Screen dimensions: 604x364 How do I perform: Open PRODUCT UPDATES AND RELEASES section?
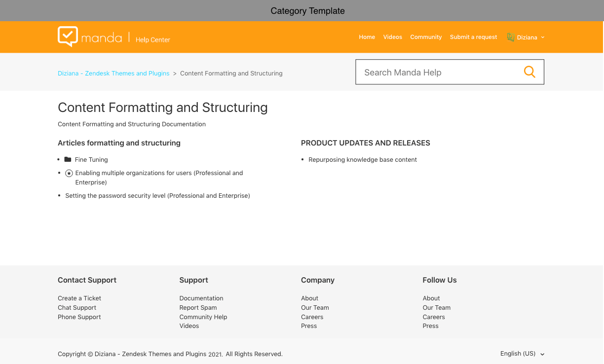coord(366,143)
